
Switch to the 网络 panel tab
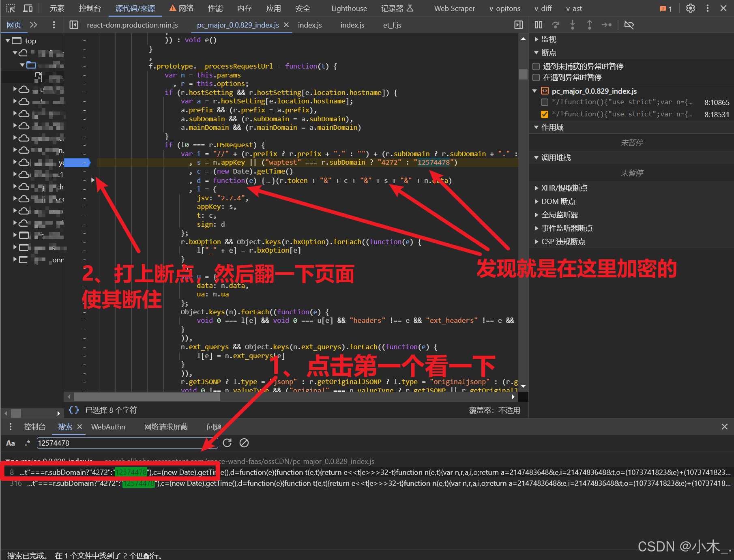(185, 8)
